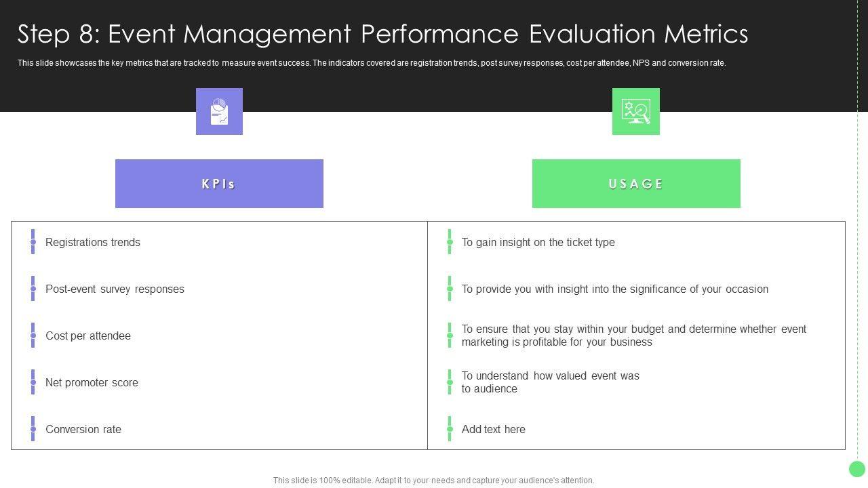Click the Net promoter score text
Image resolution: width=868 pixels, height=488 pixels.
[x=92, y=383]
